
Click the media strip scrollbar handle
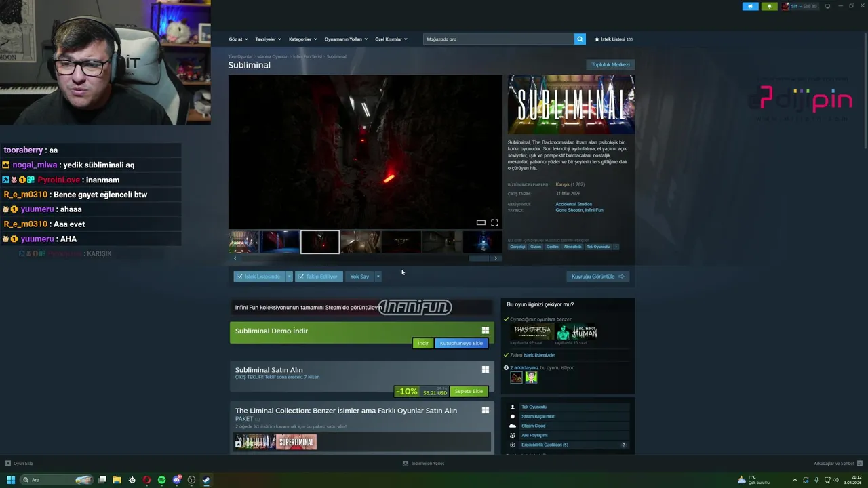(479, 258)
